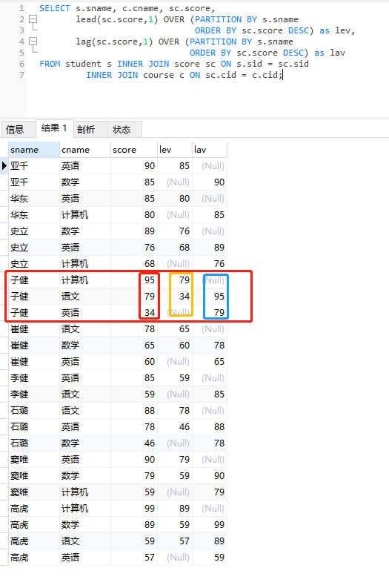Select the current-row arrow indicator beside 亚千
The image size is (389, 588).
4,166
